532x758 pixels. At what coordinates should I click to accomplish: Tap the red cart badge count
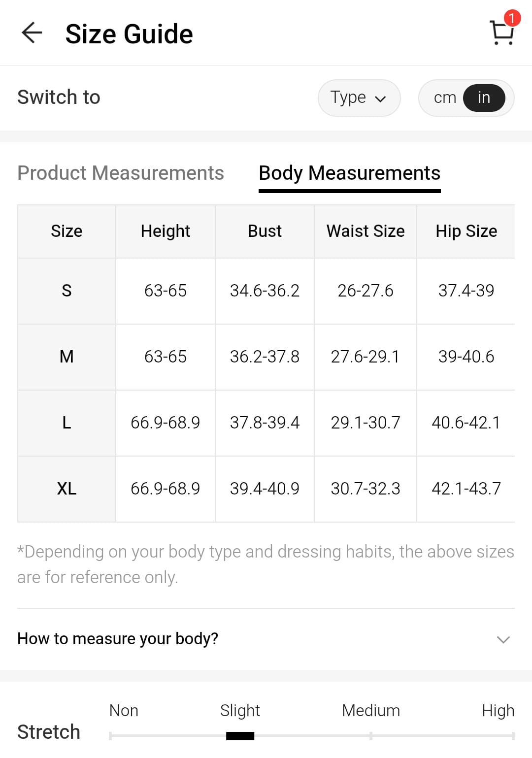point(512,18)
